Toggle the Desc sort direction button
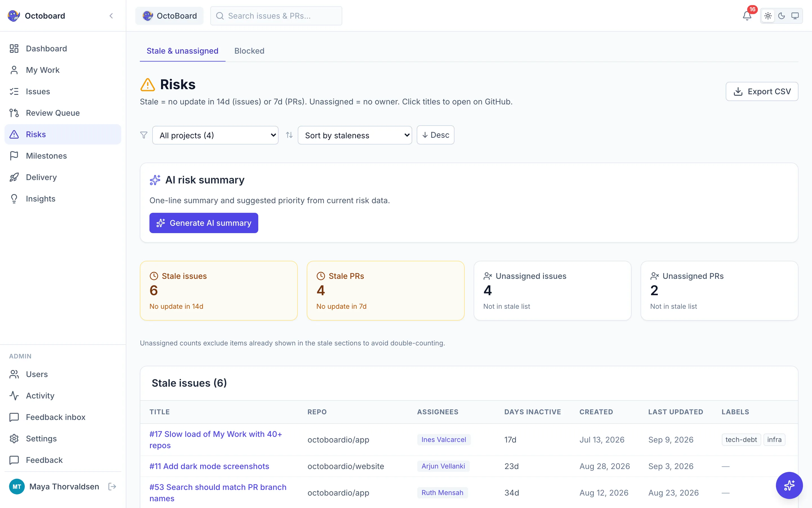Screen dimensions: 812x508 pos(435,135)
